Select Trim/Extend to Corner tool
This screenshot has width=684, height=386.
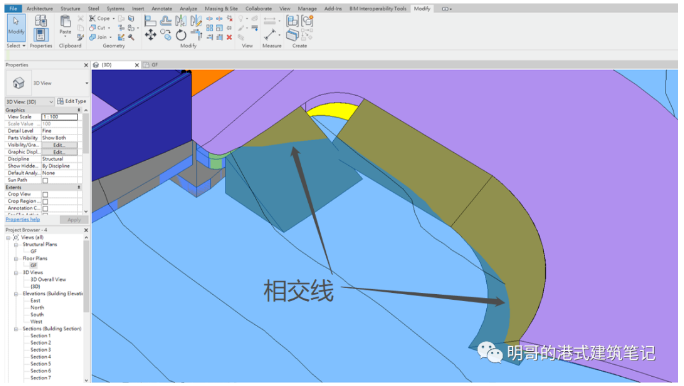(x=196, y=35)
